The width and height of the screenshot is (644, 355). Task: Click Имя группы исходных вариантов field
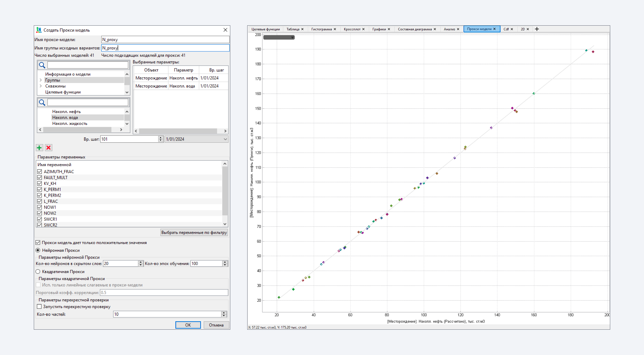click(x=165, y=48)
